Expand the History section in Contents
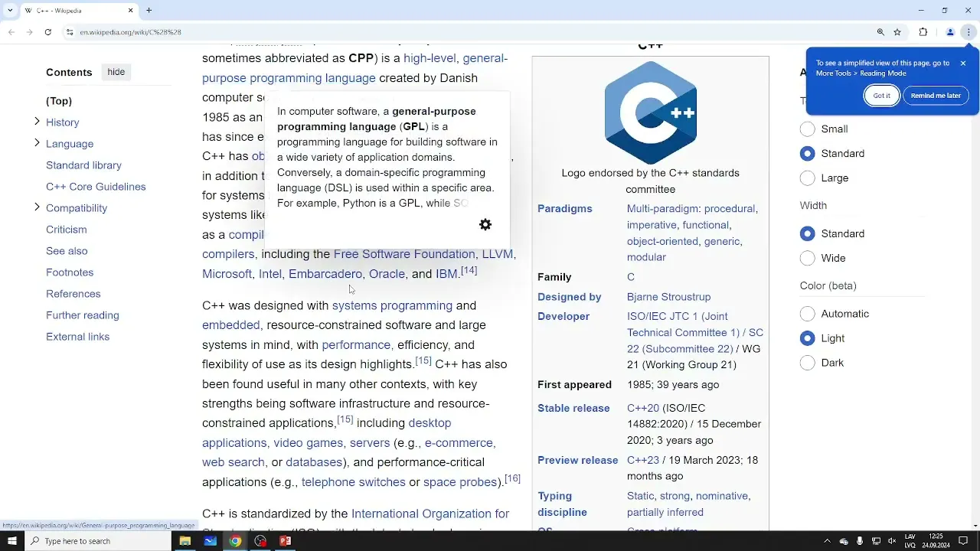The image size is (980, 551). click(x=37, y=122)
